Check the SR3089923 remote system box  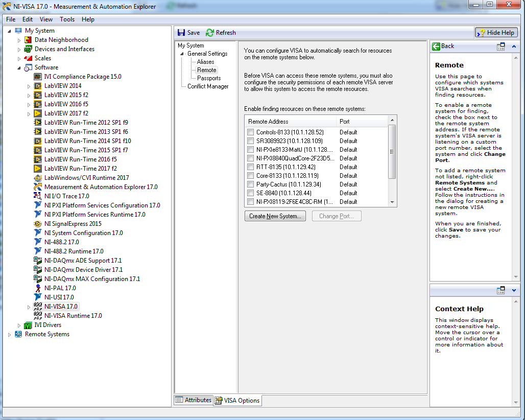[x=250, y=141]
